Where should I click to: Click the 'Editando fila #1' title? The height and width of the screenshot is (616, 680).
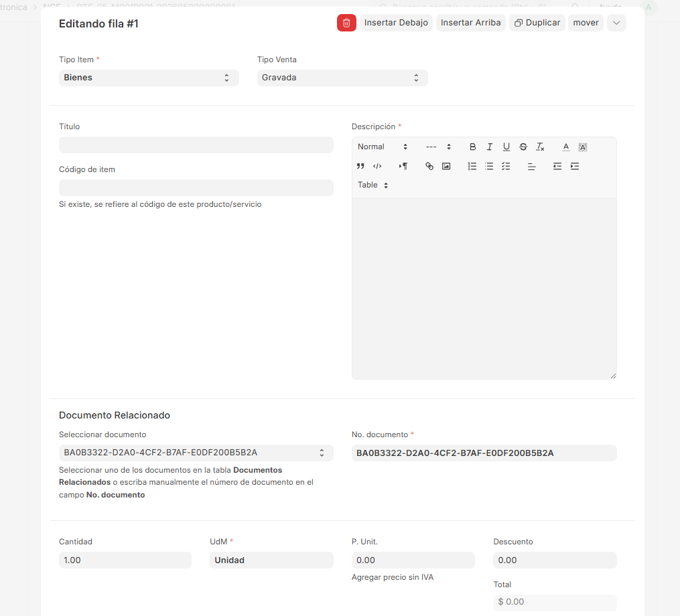pos(98,24)
